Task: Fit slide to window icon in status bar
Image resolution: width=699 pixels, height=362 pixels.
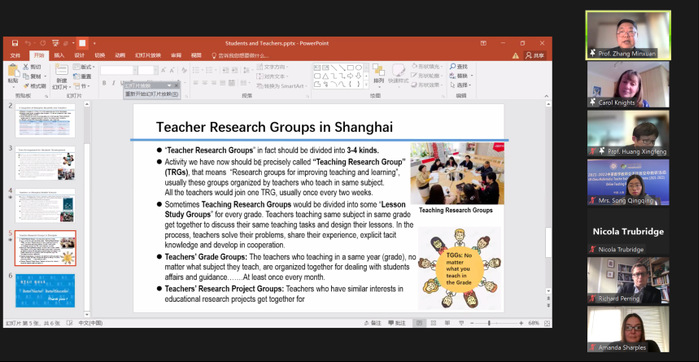Action: [x=547, y=323]
